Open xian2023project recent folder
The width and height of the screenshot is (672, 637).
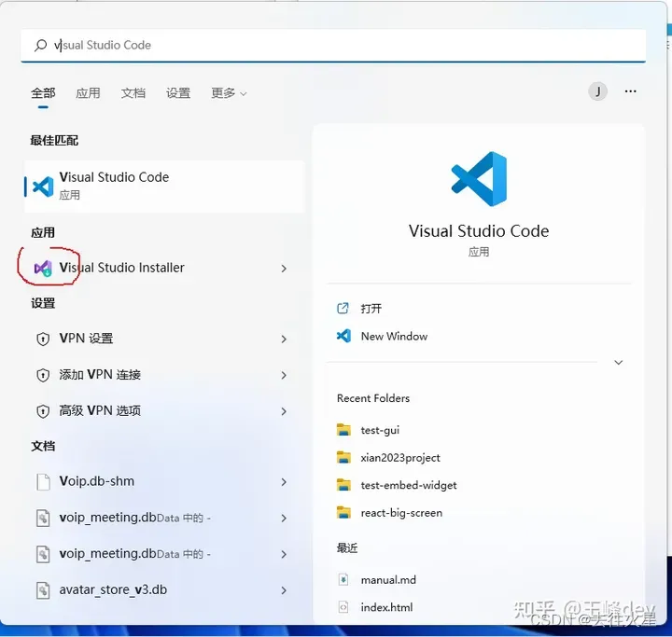coord(400,458)
